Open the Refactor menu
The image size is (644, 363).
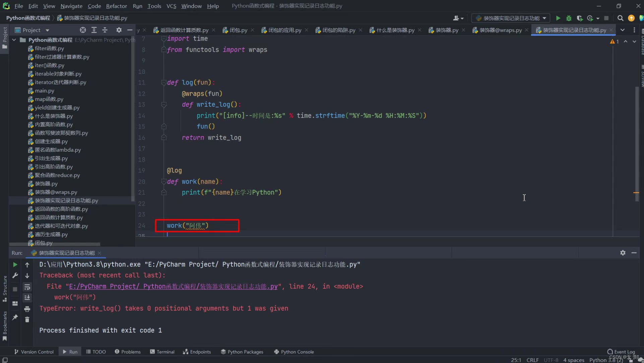point(116,6)
